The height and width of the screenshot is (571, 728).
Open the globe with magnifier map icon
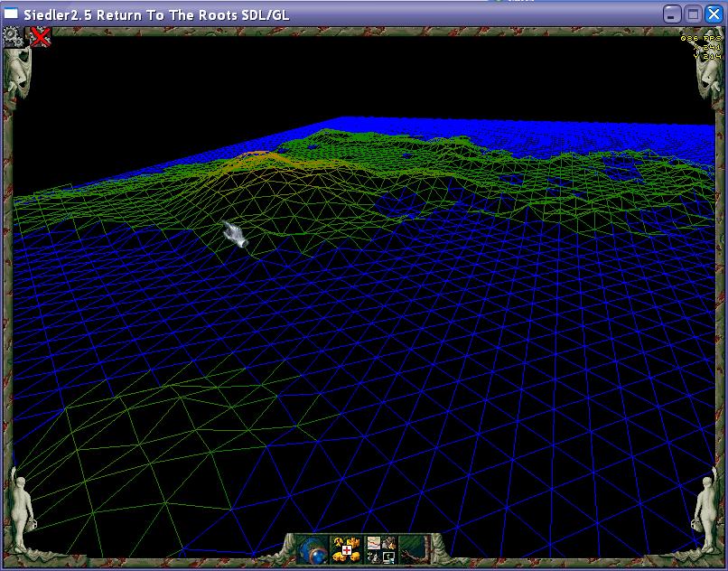pos(313,550)
